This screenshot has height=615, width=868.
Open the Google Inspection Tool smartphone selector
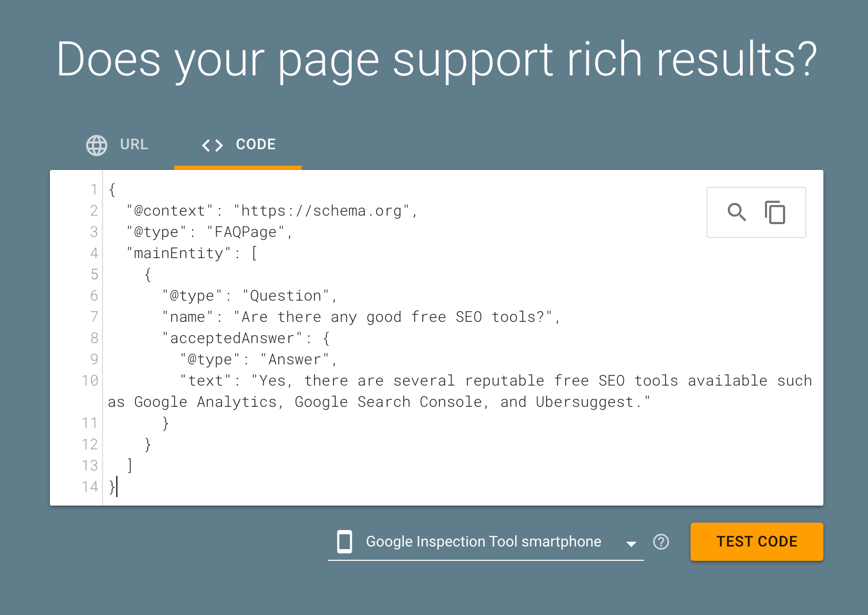coord(486,542)
